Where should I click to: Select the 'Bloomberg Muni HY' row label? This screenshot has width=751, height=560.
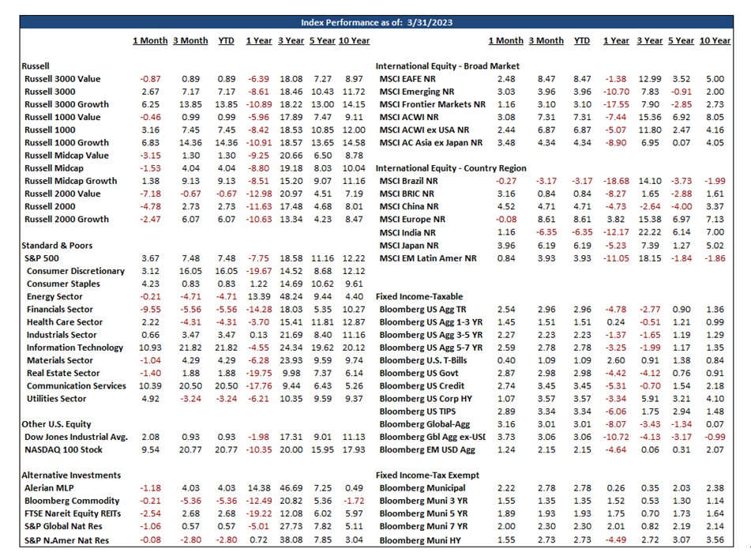coord(420,540)
